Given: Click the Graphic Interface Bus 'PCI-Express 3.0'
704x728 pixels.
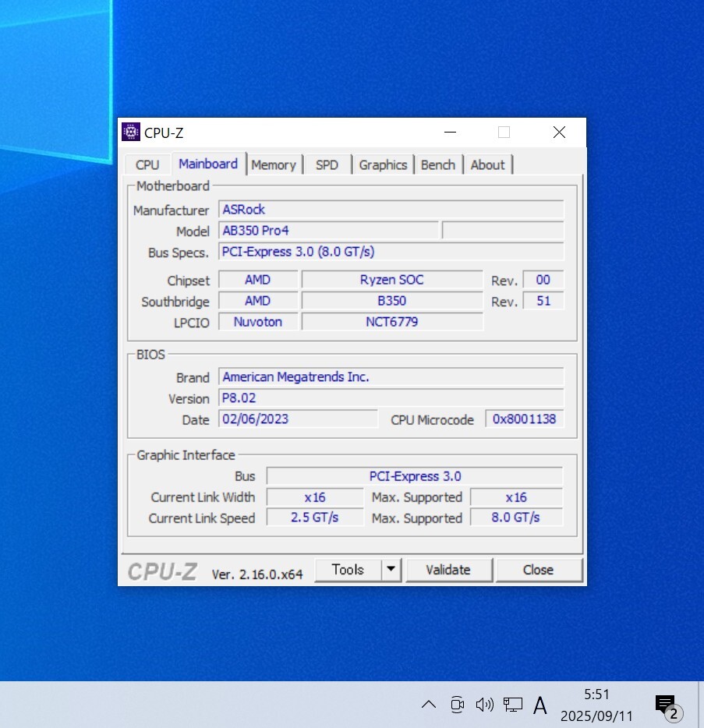Looking at the screenshot, I should [415, 476].
